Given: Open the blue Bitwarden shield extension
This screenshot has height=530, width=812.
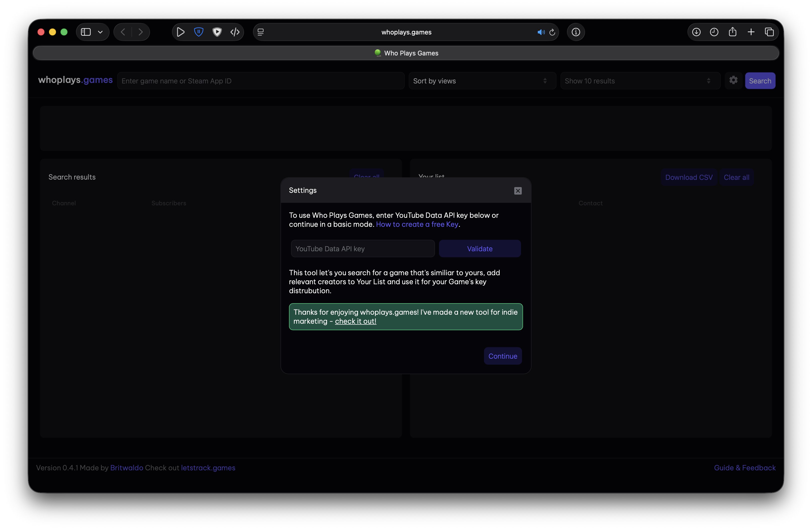Looking at the screenshot, I should (198, 32).
